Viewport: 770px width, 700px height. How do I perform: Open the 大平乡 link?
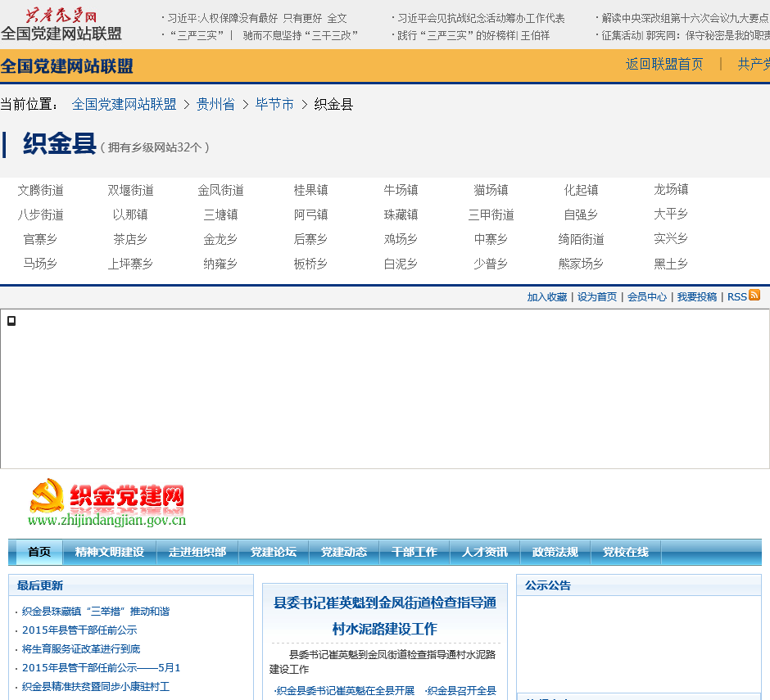pyautogui.click(x=671, y=214)
